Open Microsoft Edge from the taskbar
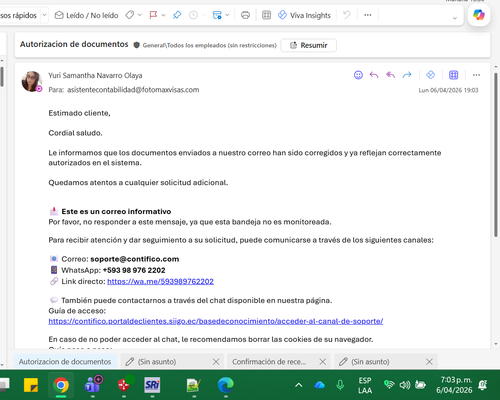 (226, 385)
